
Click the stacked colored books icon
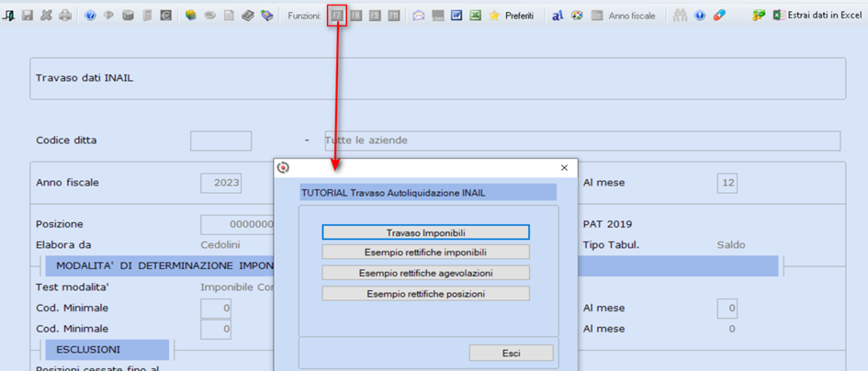point(191,16)
